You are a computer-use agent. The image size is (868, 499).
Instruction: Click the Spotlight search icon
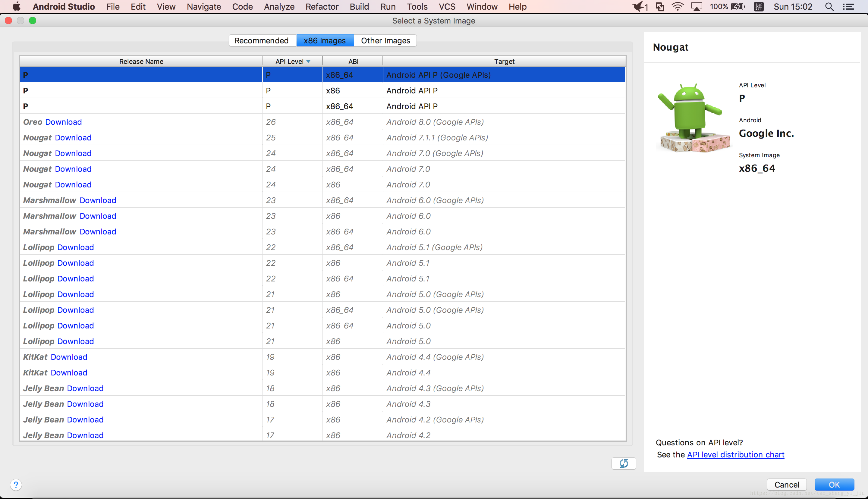tap(829, 7)
